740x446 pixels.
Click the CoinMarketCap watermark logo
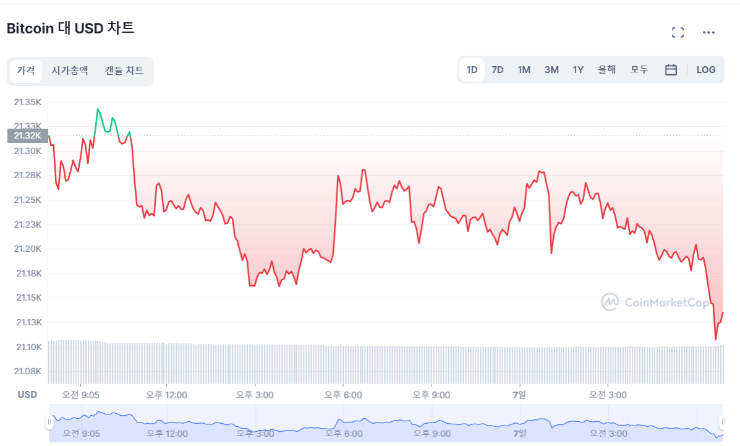pos(661,301)
